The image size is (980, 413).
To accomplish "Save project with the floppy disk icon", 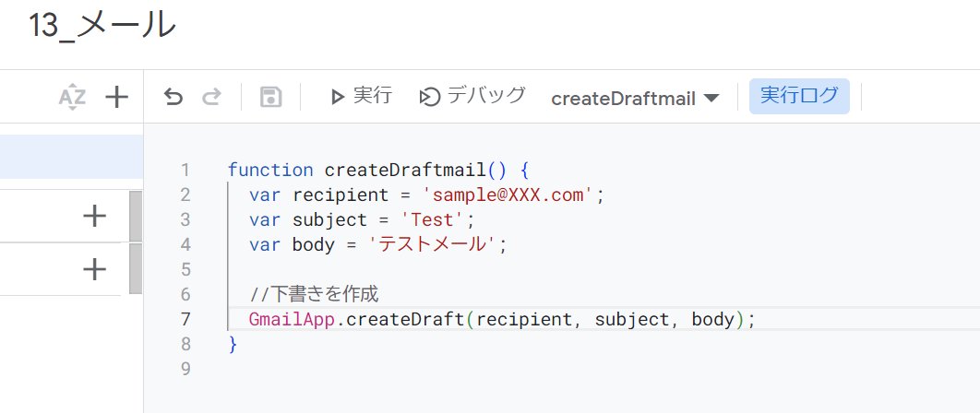I will (270, 97).
